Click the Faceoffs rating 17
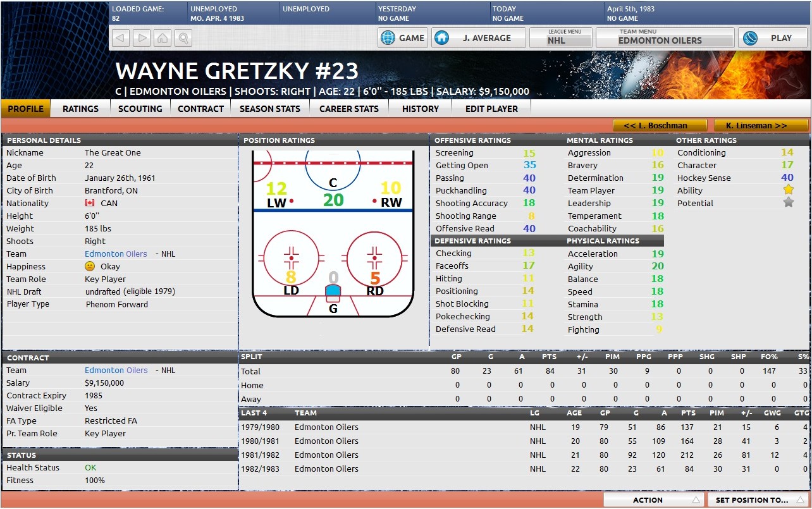 [529, 266]
